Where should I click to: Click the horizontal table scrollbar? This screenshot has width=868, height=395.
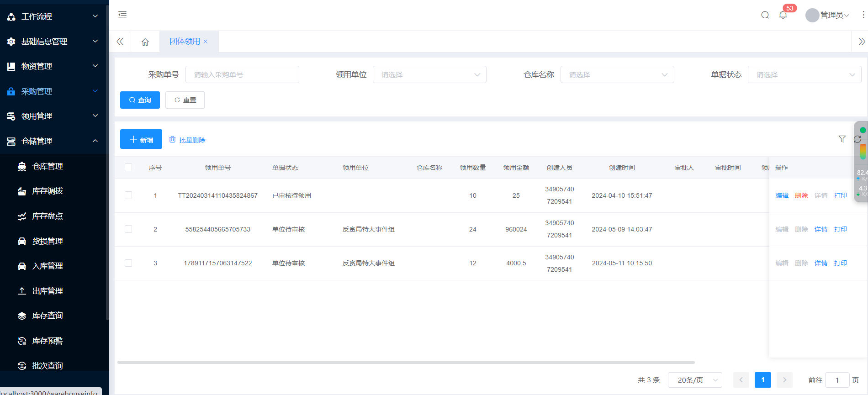point(406,362)
